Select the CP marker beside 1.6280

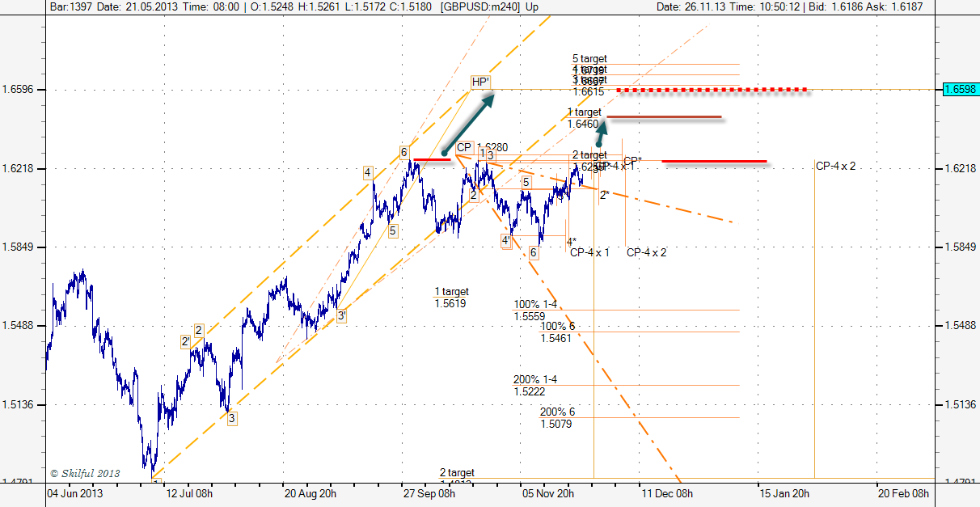pos(464,147)
